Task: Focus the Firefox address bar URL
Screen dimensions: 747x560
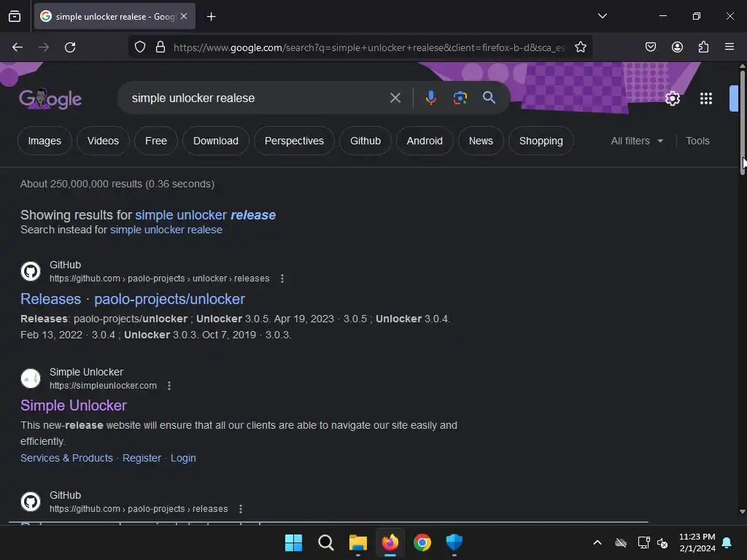Action: point(369,47)
